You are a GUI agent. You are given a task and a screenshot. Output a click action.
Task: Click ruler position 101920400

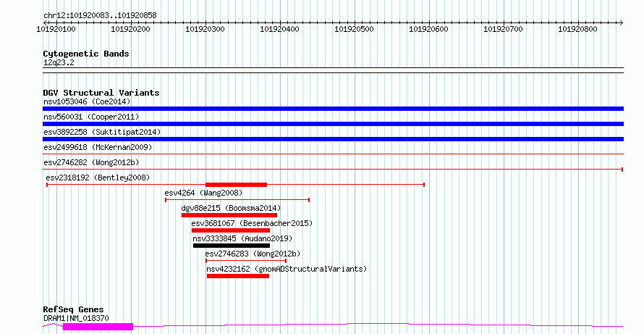click(x=280, y=29)
